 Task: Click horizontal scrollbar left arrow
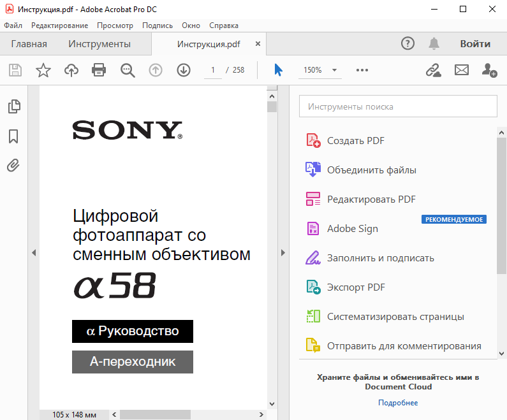(114, 414)
